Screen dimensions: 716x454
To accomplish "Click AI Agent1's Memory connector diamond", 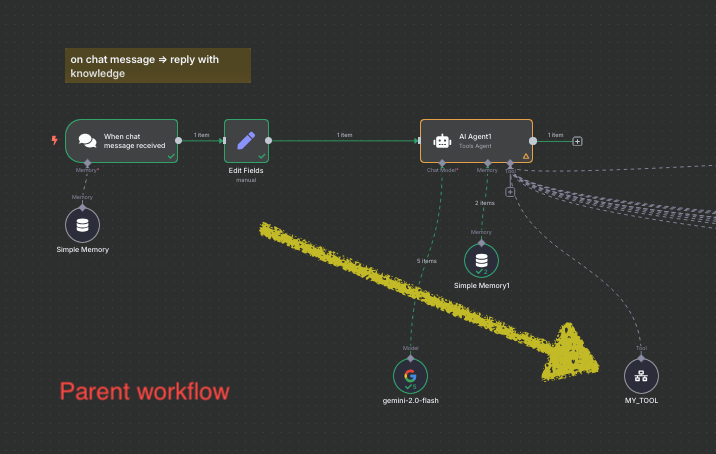I will (488, 163).
